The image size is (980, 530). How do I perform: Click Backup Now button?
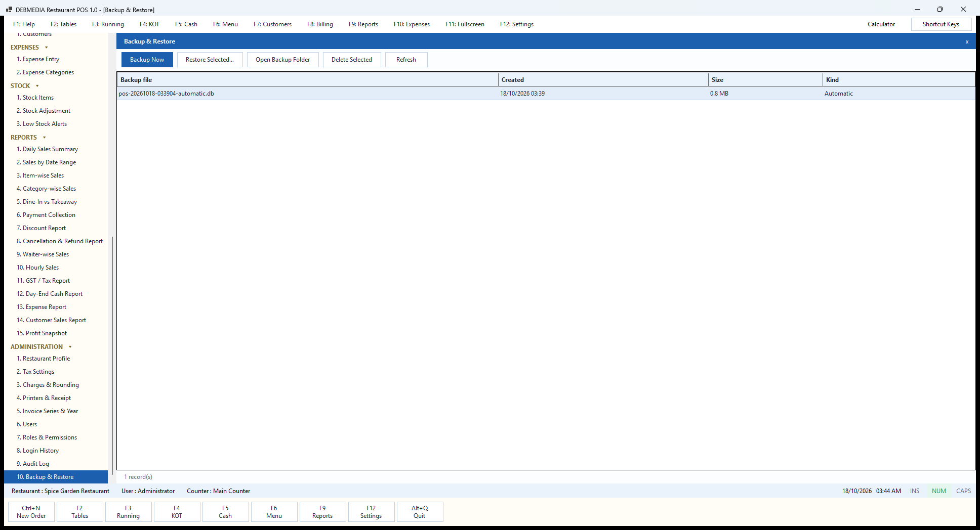pyautogui.click(x=147, y=60)
